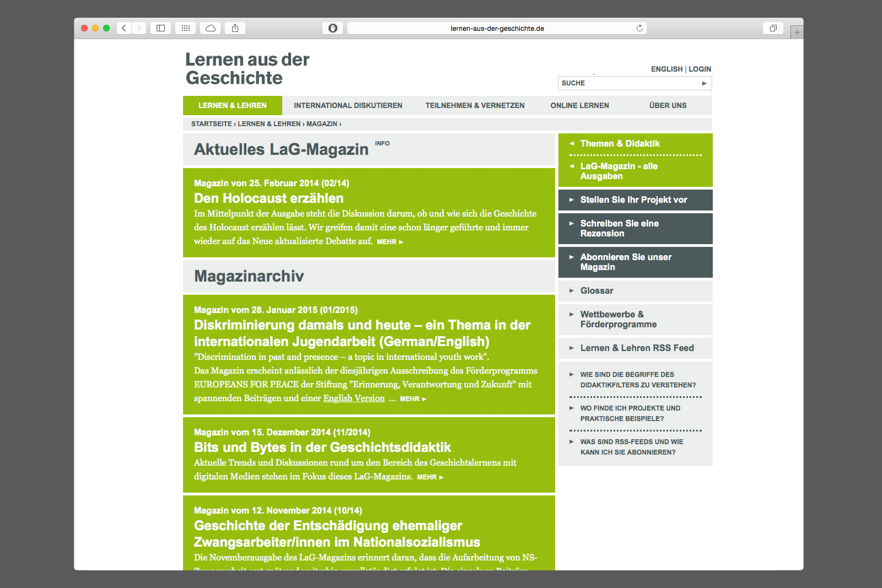Show all tabs overview icon
This screenshot has width=882, height=588.
pos(773,28)
